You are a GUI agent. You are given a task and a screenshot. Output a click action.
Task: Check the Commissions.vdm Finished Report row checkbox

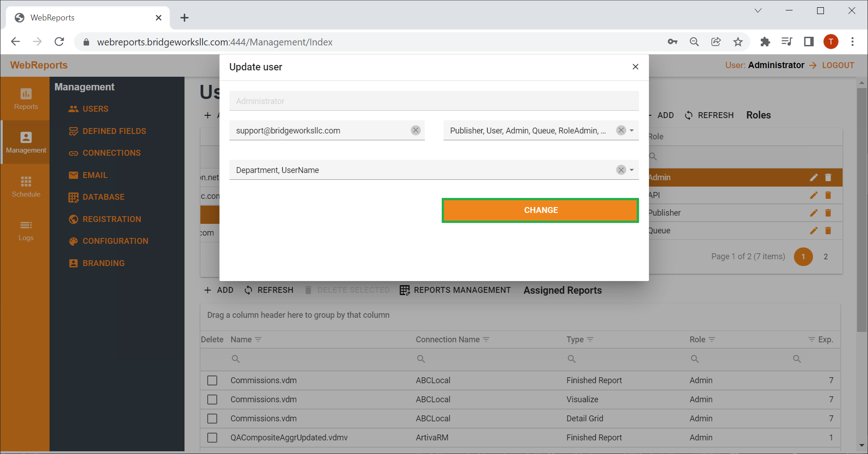tap(212, 380)
